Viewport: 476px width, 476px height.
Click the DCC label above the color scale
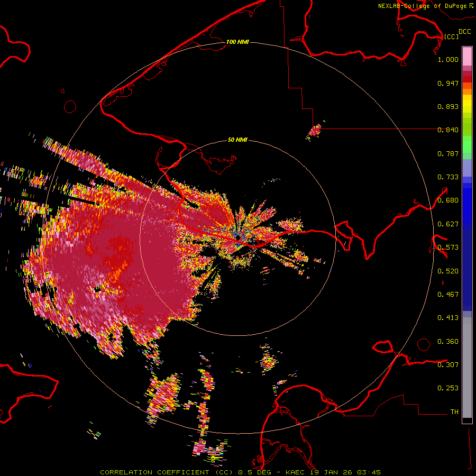(465, 32)
